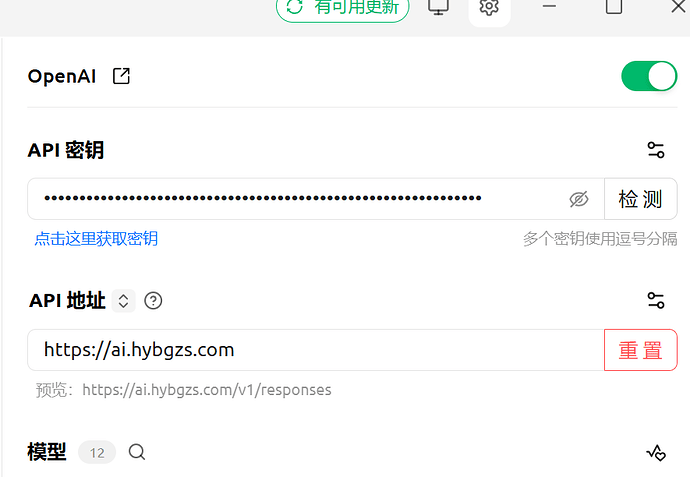Image resolution: width=690 pixels, height=477 pixels.
Task: Maximize the application window
Action: [x=614, y=6]
